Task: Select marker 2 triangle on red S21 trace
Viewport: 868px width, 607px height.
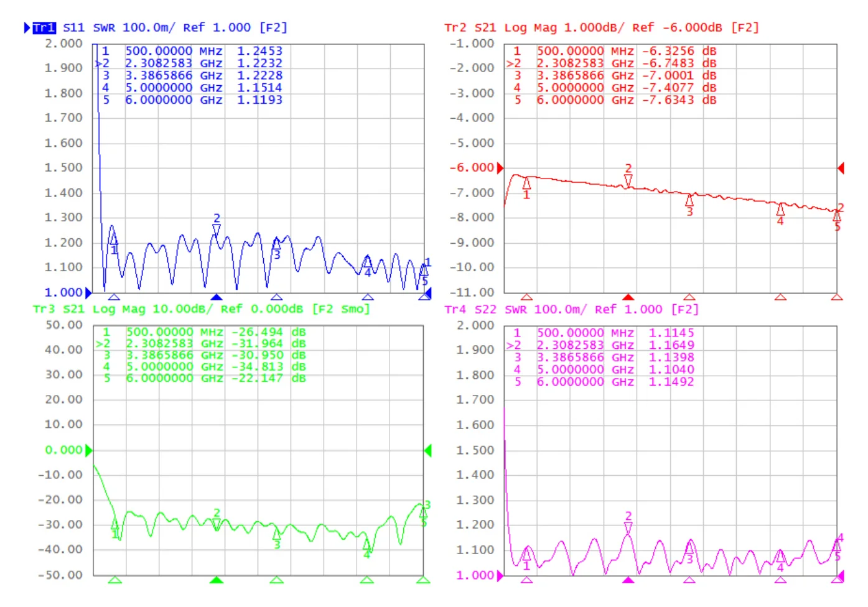Action: 628,180
